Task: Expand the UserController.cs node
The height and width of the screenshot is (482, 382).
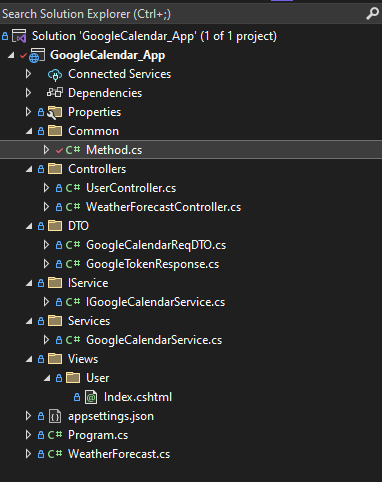Action: pyautogui.click(x=47, y=188)
